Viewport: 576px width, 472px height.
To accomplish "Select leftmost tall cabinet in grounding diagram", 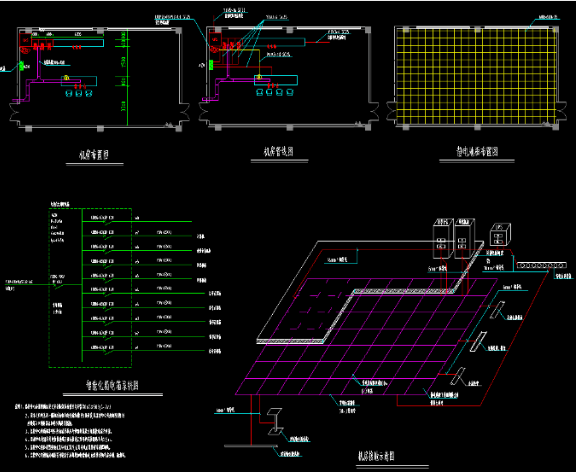I will click(443, 238).
